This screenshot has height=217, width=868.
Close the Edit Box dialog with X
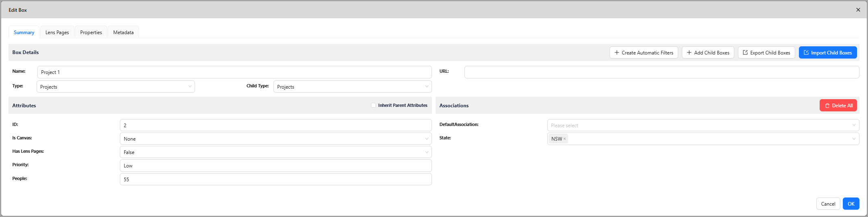pos(858,10)
